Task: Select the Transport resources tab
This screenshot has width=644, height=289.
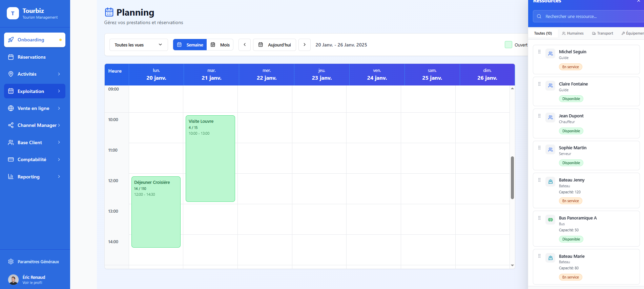Action: click(603, 33)
